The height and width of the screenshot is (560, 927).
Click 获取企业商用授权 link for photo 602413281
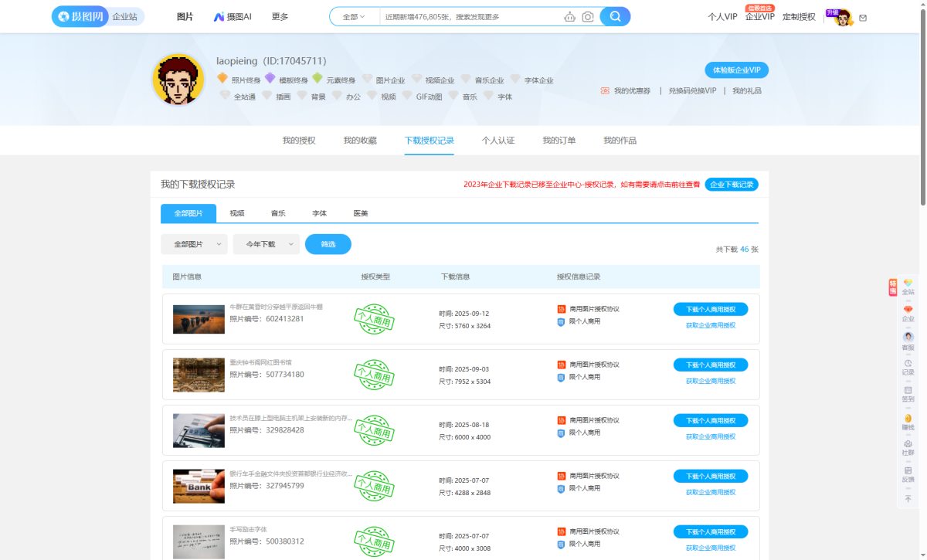click(710, 325)
